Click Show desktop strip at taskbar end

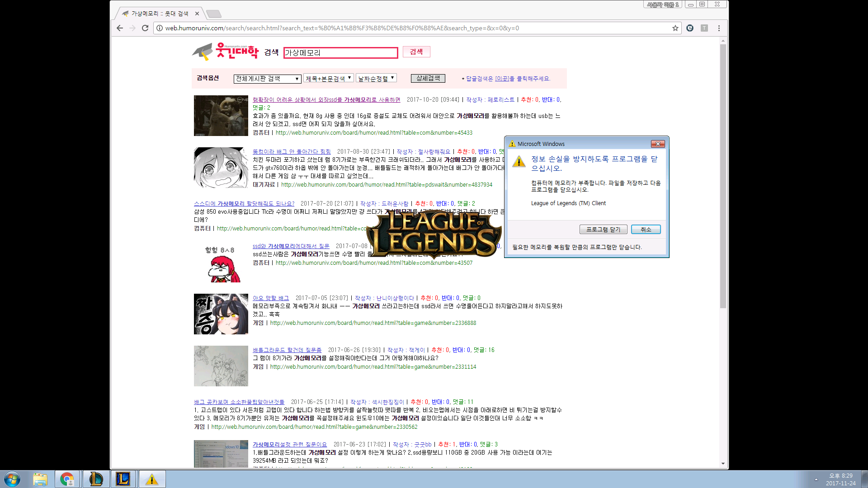(864, 479)
